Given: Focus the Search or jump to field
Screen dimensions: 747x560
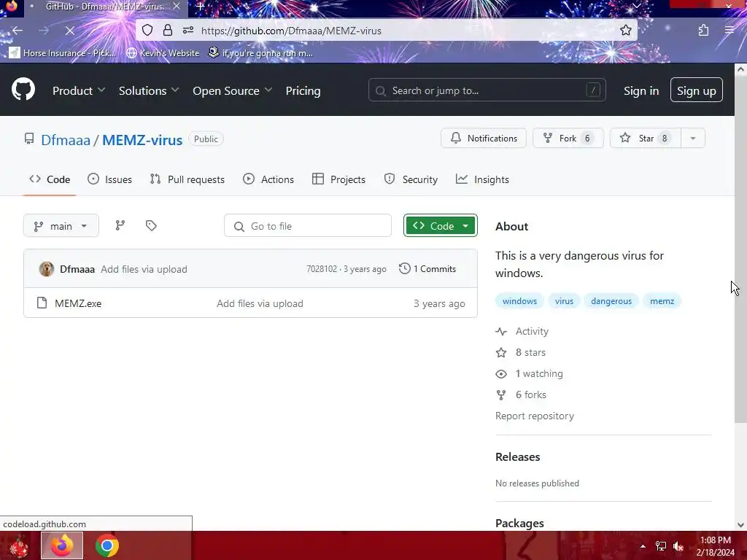Looking at the screenshot, I should [x=487, y=90].
